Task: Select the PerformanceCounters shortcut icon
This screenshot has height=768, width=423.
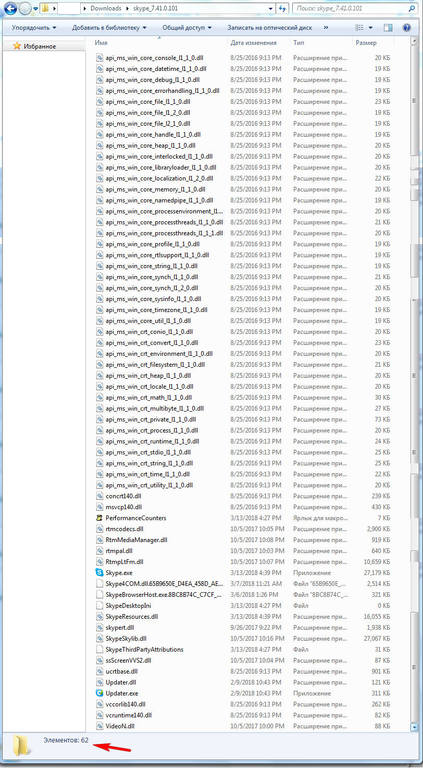Action: (100, 518)
